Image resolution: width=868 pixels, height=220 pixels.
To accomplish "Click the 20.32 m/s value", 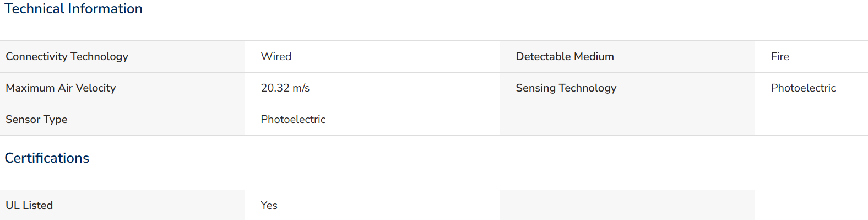I will pyautogui.click(x=285, y=88).
